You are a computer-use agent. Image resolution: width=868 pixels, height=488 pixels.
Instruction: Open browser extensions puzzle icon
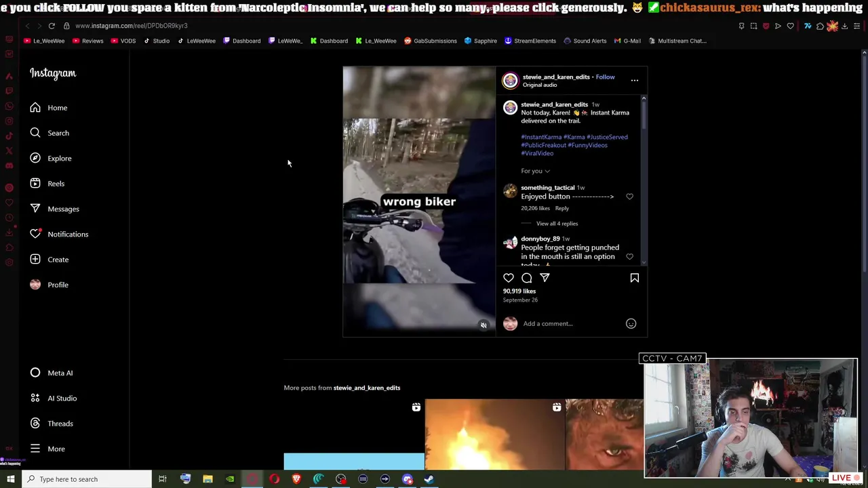(820, 26)
